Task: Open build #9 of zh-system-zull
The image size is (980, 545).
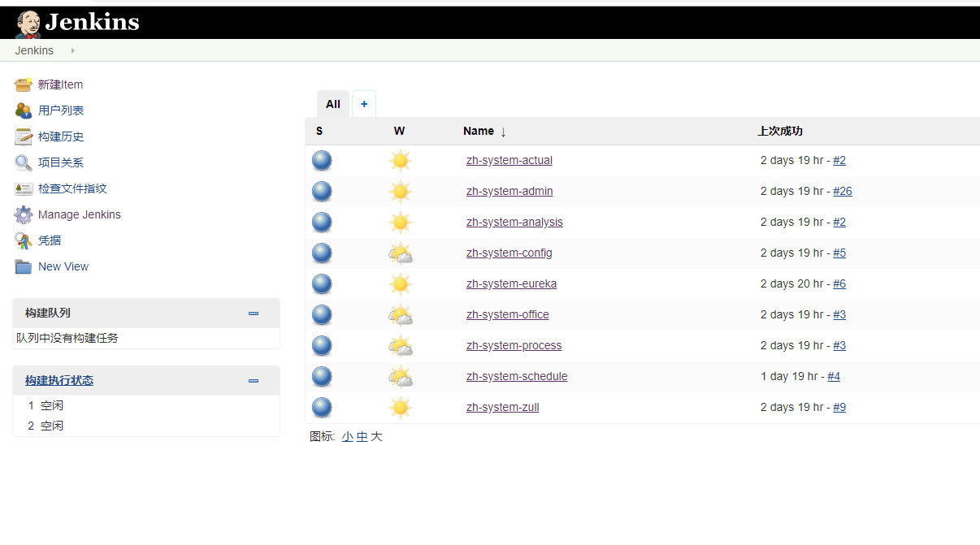Action: click(x=839, y=407)
